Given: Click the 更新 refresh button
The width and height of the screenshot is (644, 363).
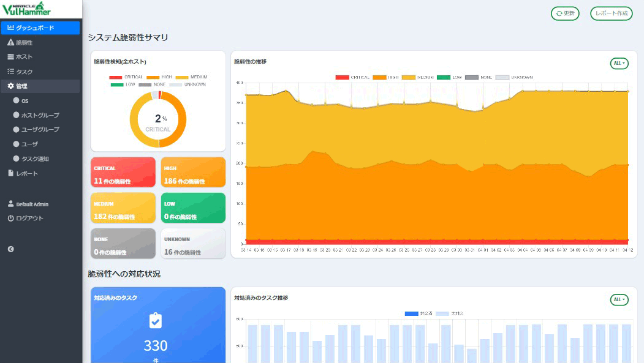Looking at the screenshot, I should [564, 13].
